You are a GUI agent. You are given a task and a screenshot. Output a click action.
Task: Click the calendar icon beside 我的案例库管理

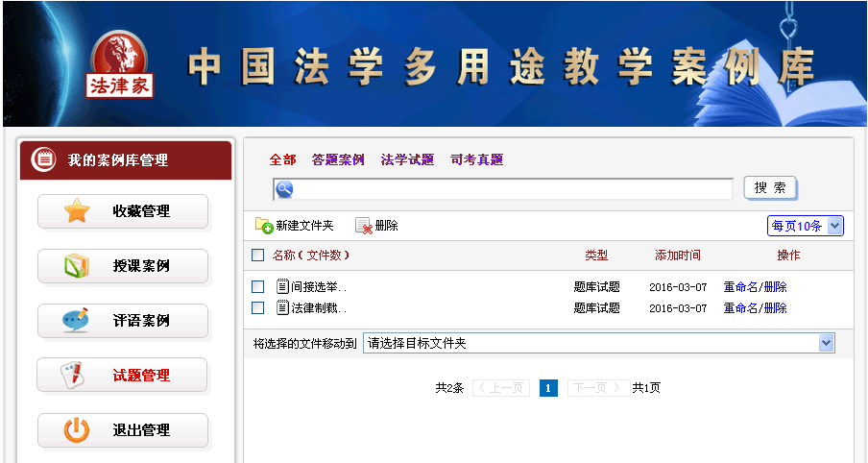pos(43,159)
